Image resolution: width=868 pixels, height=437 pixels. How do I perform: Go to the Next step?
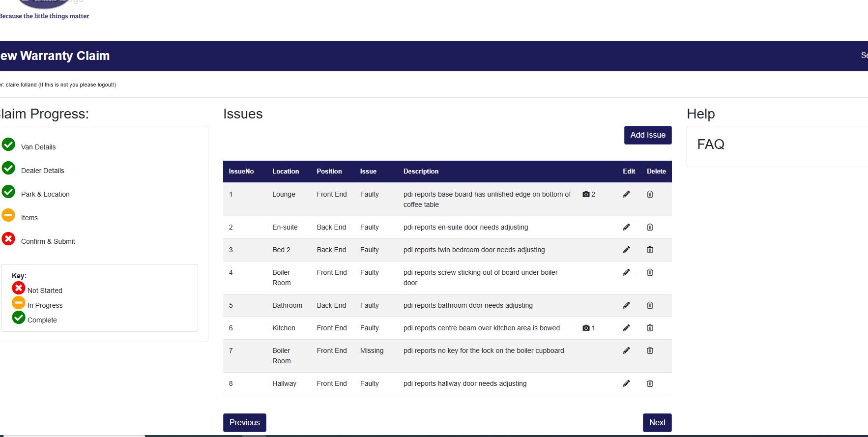point(657,423)
